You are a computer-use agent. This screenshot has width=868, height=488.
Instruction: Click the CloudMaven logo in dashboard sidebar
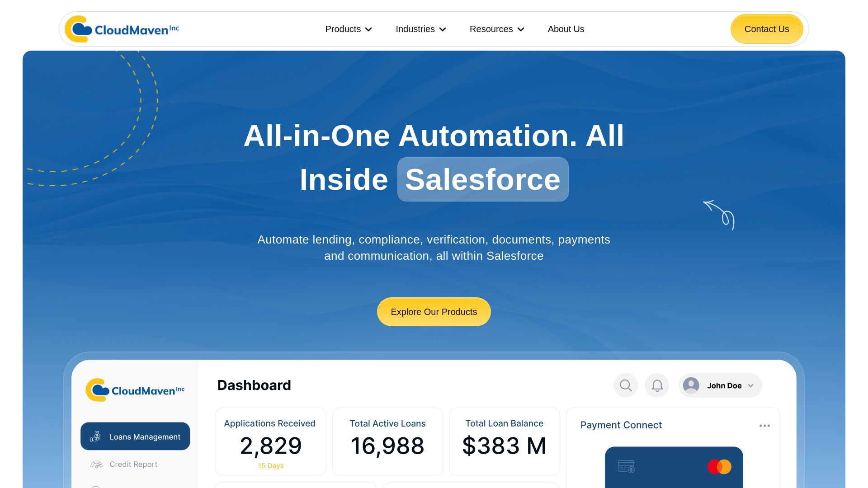(135, 390)
